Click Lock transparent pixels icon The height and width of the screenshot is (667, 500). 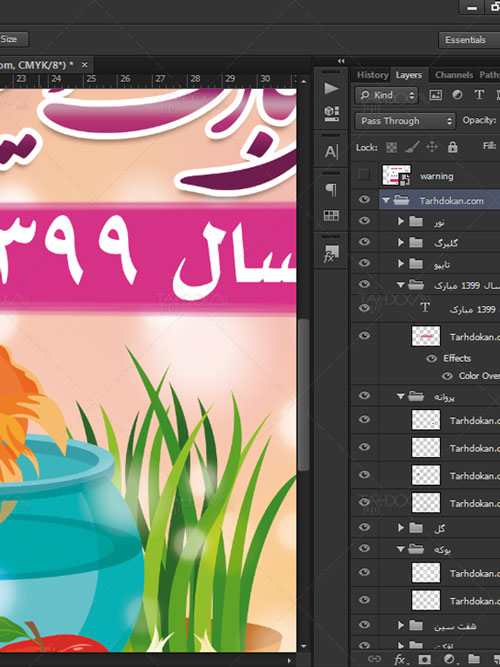pyautogui.click(x=391, y=147)
